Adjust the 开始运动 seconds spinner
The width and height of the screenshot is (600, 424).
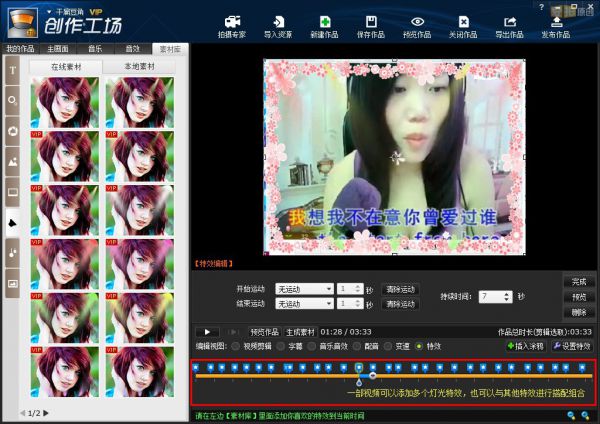tap(358, 289)
